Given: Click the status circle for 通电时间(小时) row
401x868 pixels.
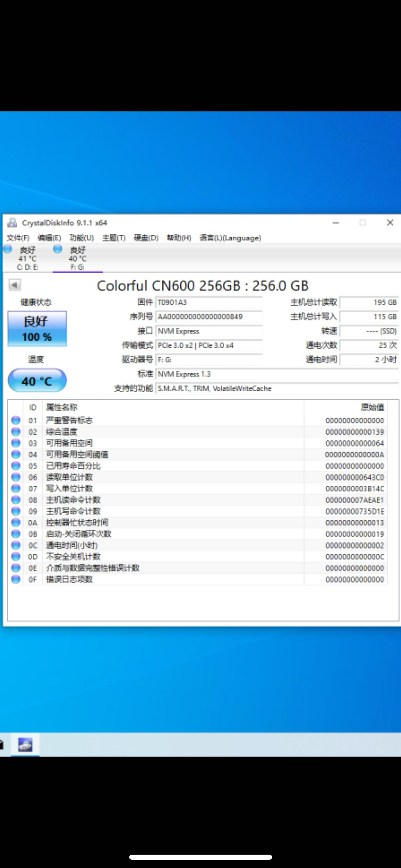Looking at the screenshot, I should click(x=16, y=545).
